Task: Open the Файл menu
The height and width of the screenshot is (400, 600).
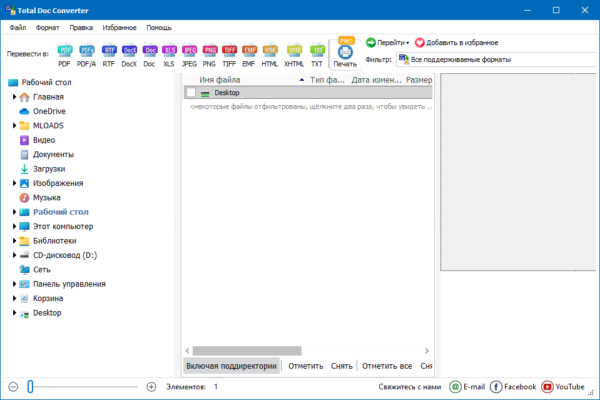Action: [18, 28]
